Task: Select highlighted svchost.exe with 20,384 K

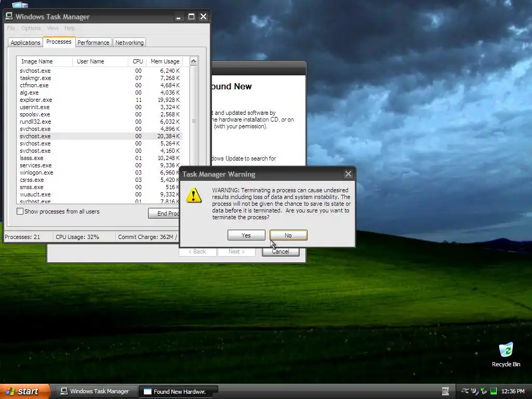Action: coord(99,136)
